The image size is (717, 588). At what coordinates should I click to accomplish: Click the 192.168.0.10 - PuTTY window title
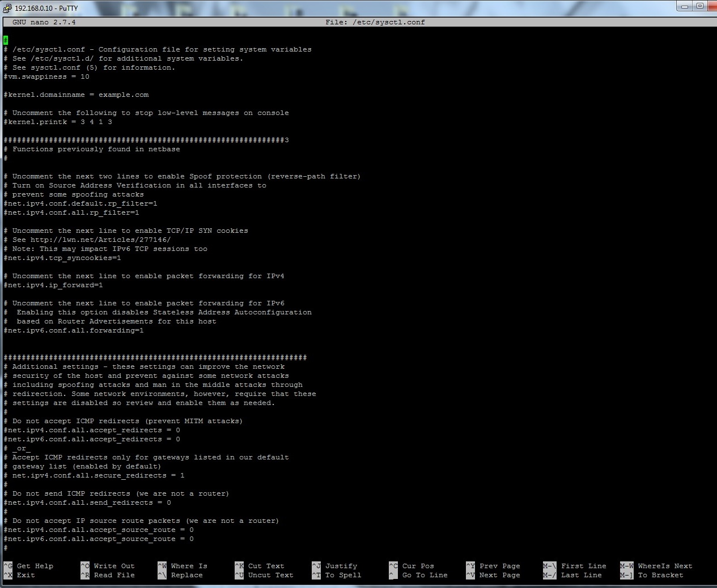pos(46,8)
